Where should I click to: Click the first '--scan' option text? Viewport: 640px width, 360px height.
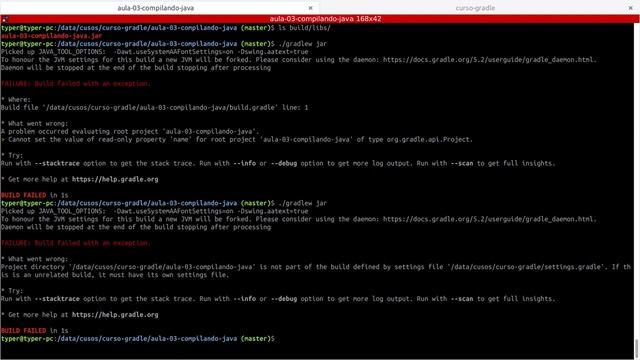[462, 163]
